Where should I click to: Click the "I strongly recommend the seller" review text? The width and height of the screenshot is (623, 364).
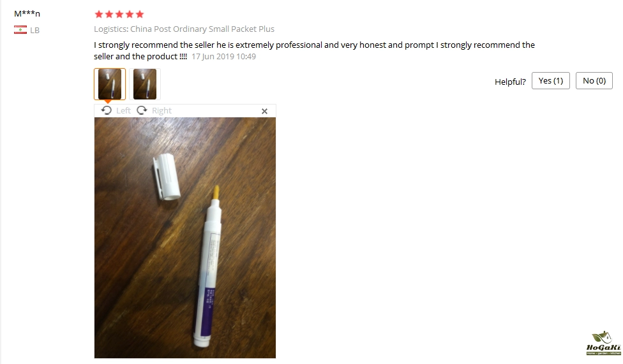314,50
